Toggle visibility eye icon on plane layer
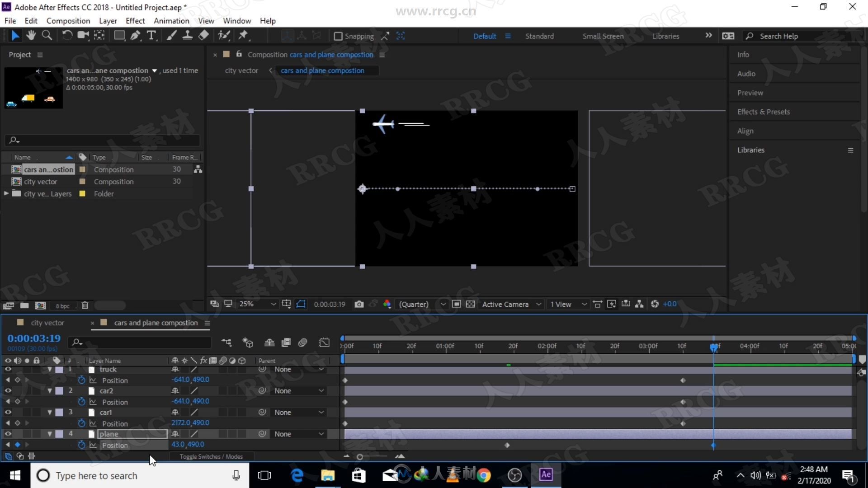 (8, 434)
